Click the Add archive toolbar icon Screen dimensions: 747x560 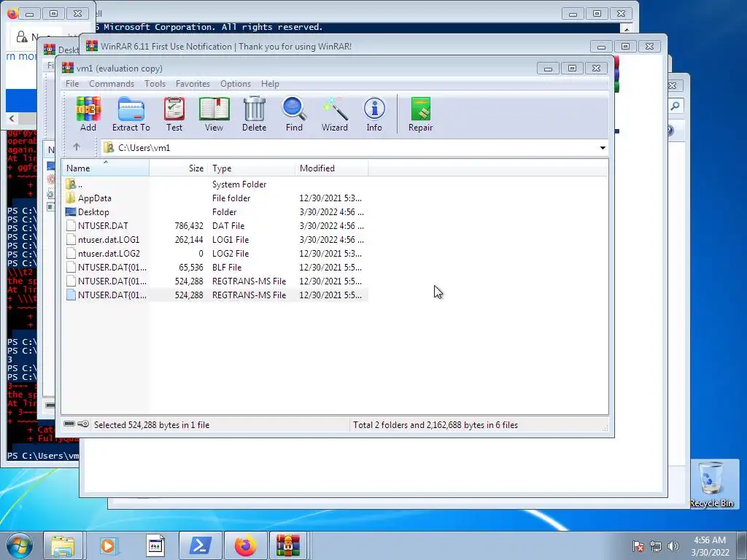coord(88,114)
